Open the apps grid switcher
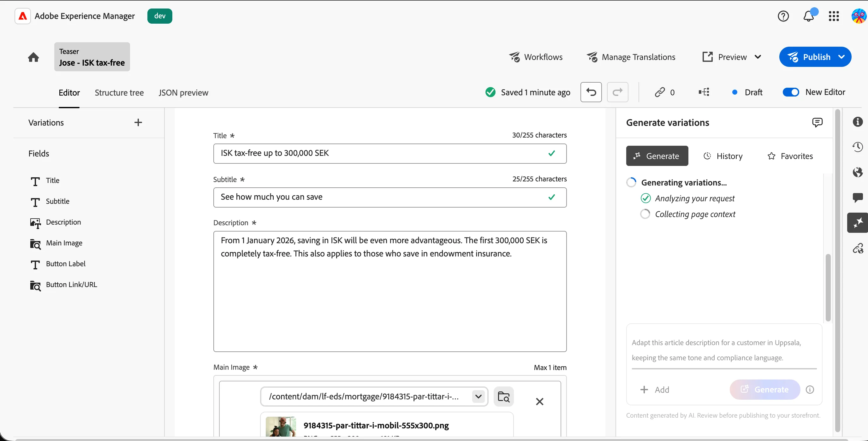Viewport: 868px width, 441px height. point(834,16)
